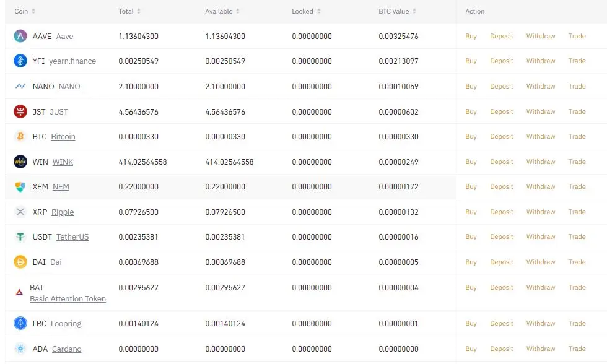
Task: Sort by the Locked column arrows
Action: click(x=318, y=11)
